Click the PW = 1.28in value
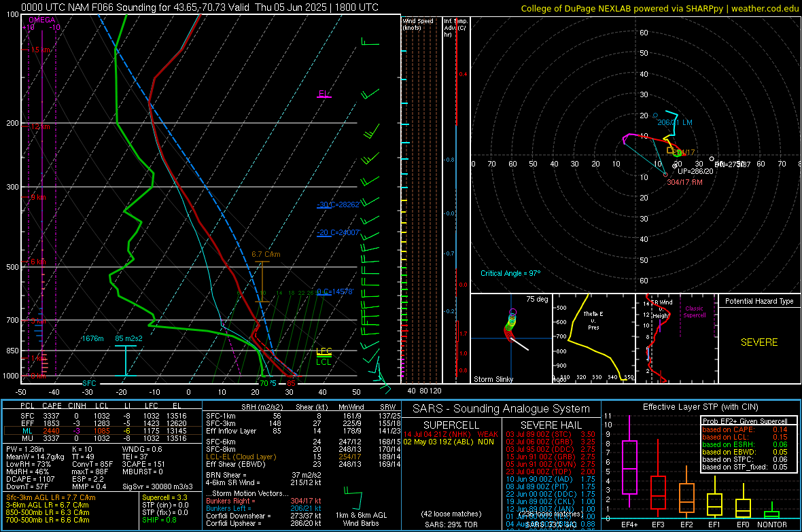Screen dimensions: 802x532 pyautogui.click(x=25, y=449)
